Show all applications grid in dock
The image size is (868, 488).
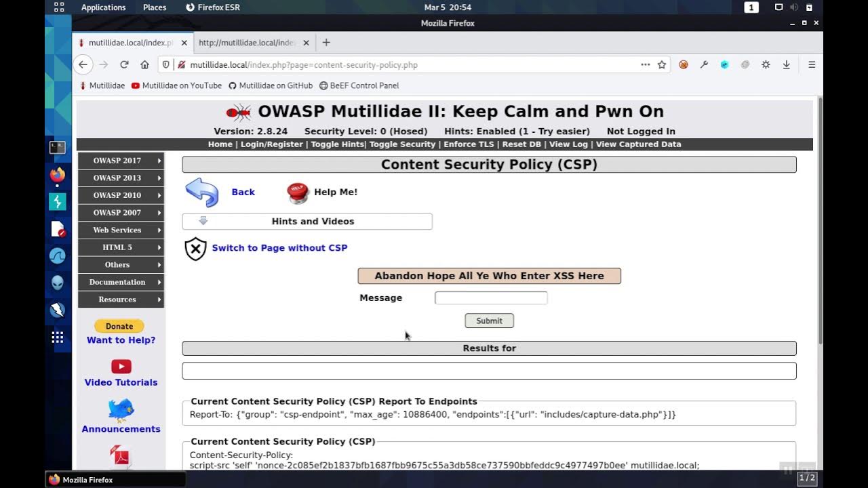coord(58,337)
